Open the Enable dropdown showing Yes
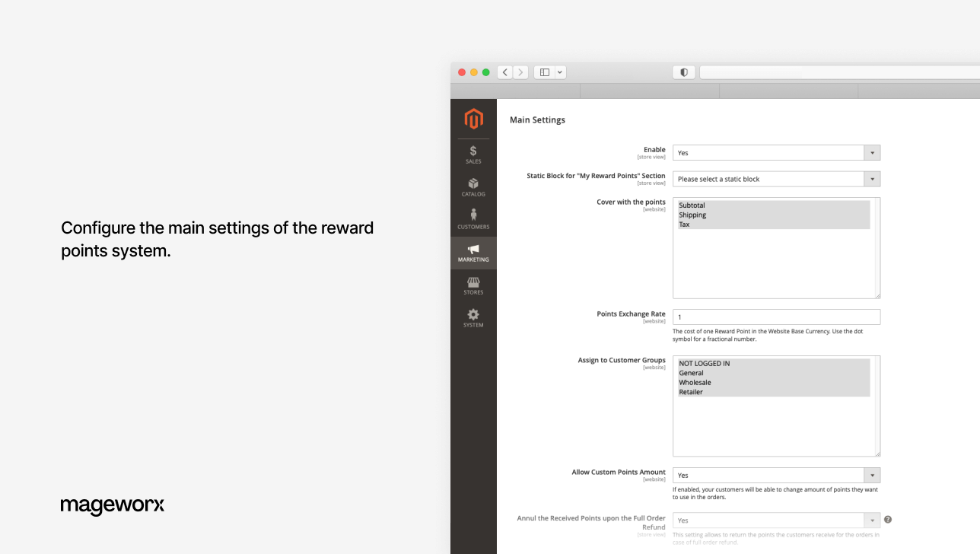Image resolution: width=980 pixels, height=554 pixels. 871,152
